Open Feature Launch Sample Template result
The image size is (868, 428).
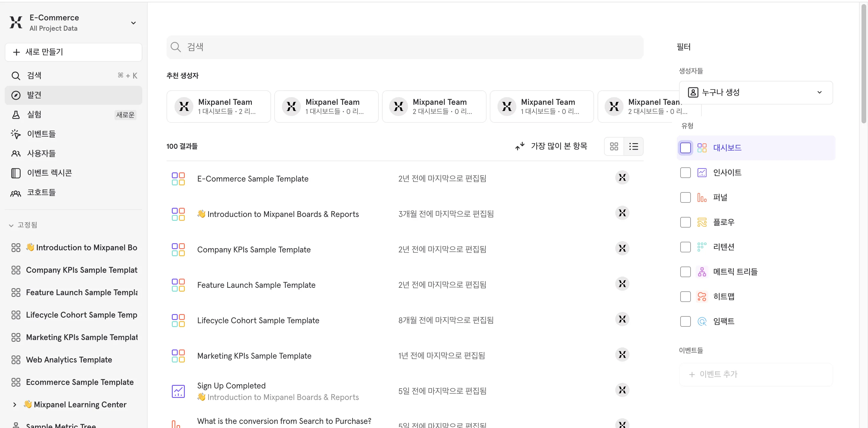coord(256,285)
